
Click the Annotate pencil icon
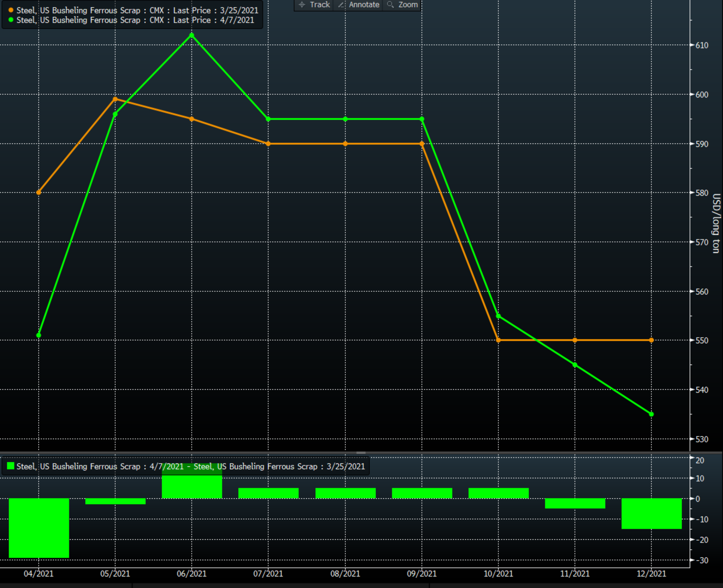tap(341, 5)
